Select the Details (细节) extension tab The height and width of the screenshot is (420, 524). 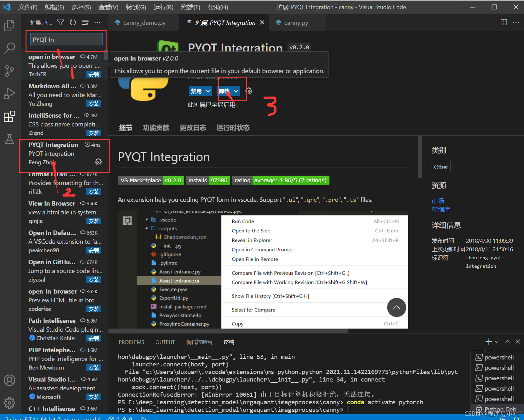click(x=125, y=128)
